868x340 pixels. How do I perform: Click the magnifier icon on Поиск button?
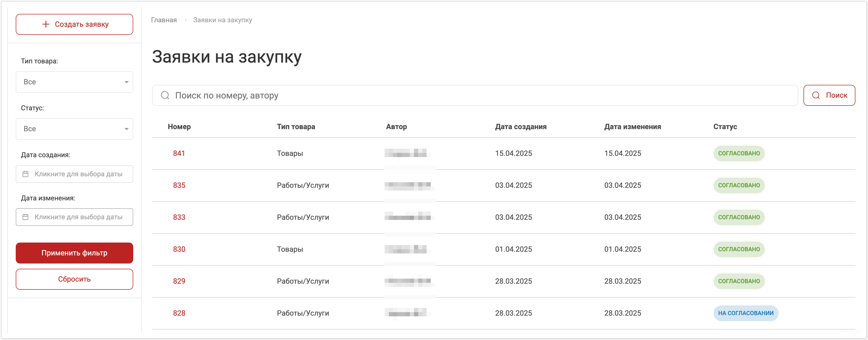816,96
